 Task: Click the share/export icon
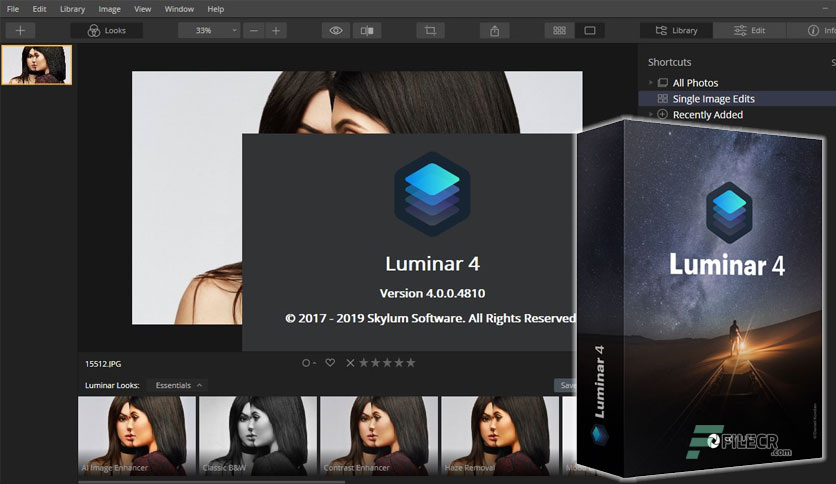pos(494,30)
